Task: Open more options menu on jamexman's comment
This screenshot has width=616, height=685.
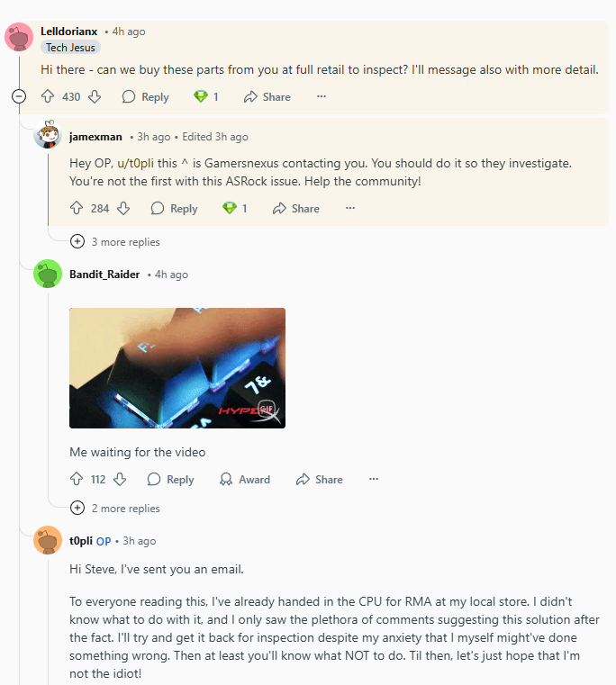Action: 350,208
